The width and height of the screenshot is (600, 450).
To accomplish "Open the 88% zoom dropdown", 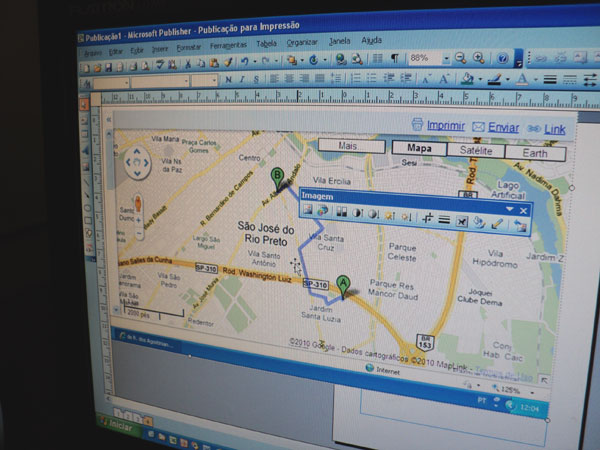I will click(446, 58).
